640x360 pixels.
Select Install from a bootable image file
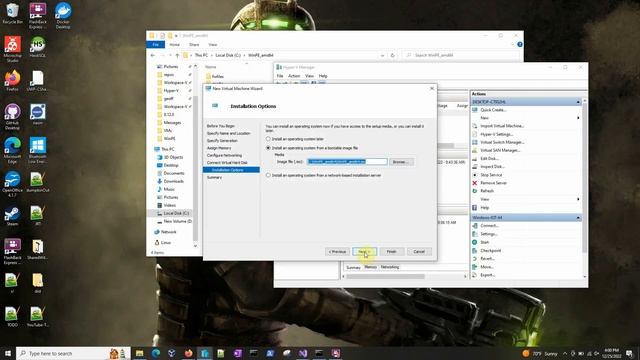pyautogui.click(x=268, y=148)
